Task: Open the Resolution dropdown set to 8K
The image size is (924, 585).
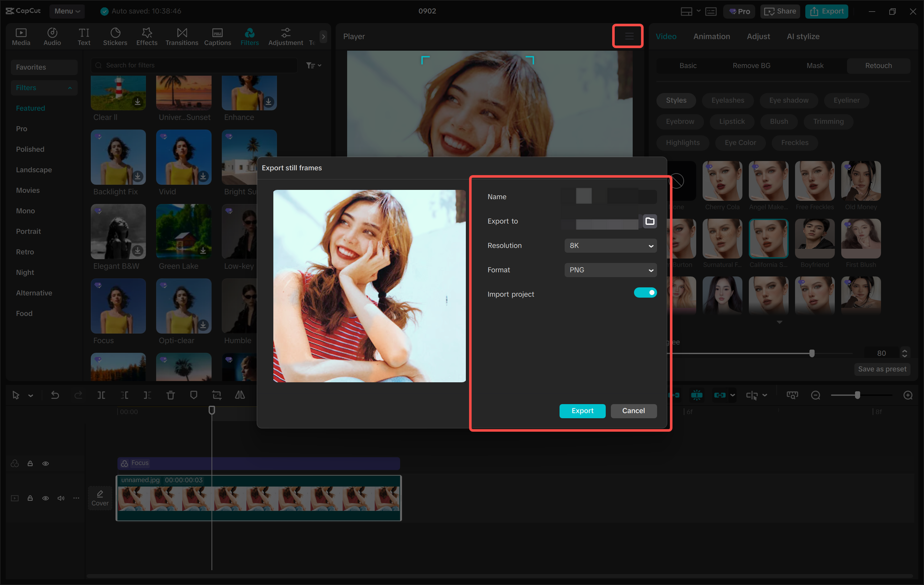Action: click(x=610, y=245)
